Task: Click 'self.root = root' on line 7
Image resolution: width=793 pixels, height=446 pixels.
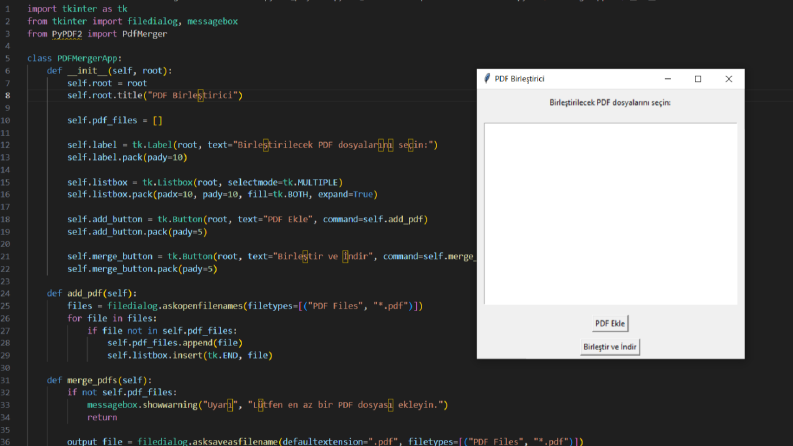Action: (x=107, y=83)
